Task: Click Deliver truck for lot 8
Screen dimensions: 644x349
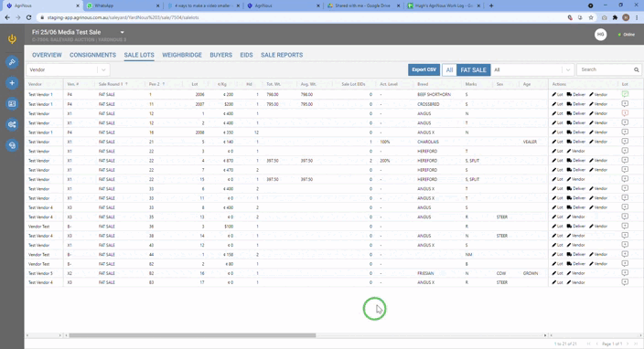Action: pyautogui.click(x=575, y=207)
